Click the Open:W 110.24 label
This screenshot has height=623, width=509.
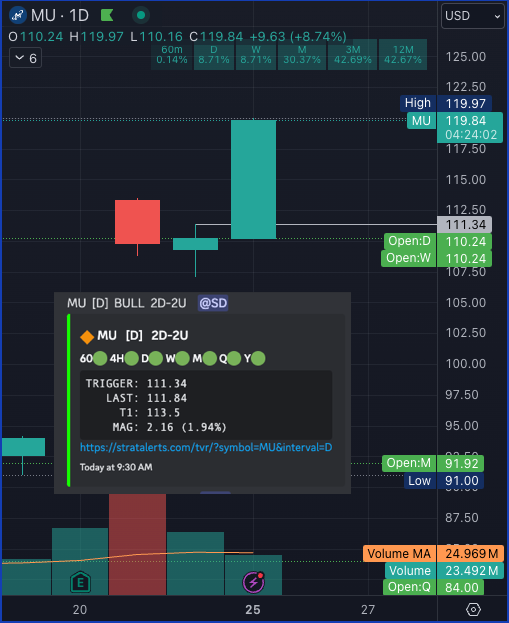(x=437, y=258)
